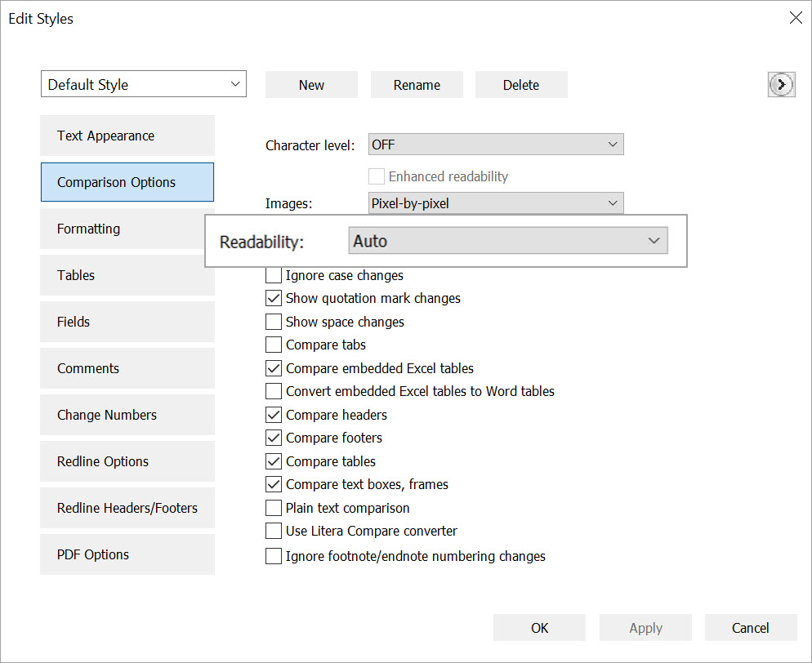Click the New style button

(312, 85)
